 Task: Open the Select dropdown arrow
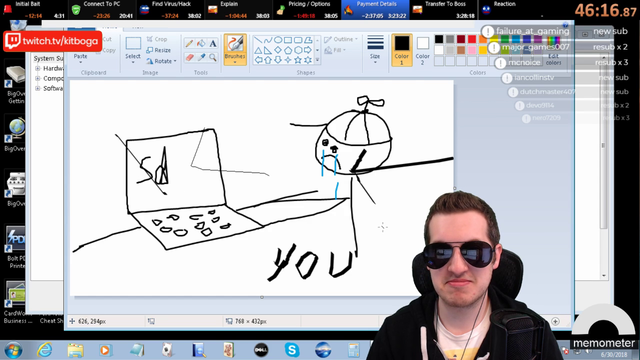[x=133, y=62]
